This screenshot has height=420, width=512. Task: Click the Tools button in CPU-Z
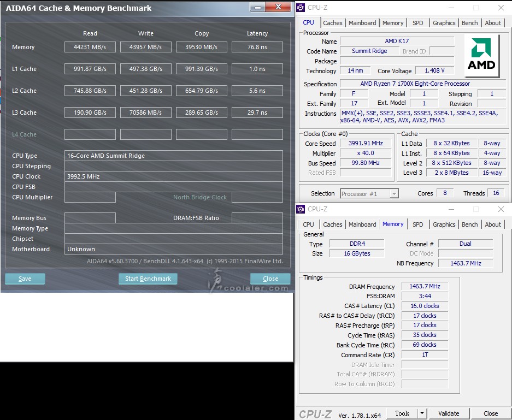click(402, 413)
